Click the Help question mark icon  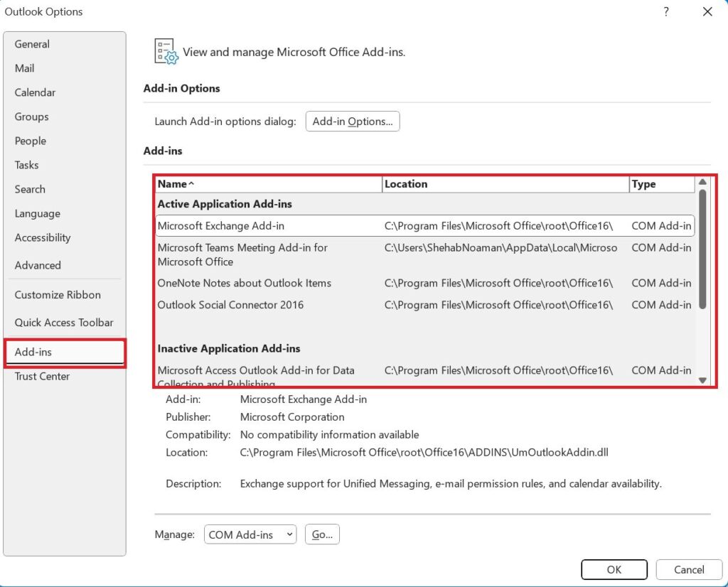[666, 11]
